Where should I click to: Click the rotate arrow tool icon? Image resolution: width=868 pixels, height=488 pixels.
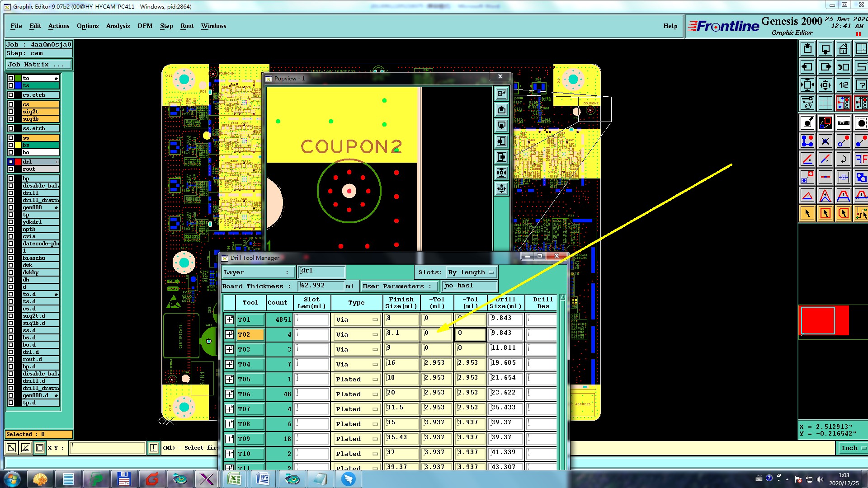(x=843, y=159)
